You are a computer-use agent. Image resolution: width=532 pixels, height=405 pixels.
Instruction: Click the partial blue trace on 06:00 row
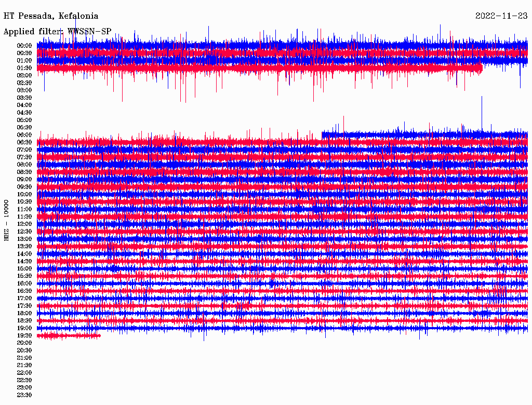[x=423, y=134]
